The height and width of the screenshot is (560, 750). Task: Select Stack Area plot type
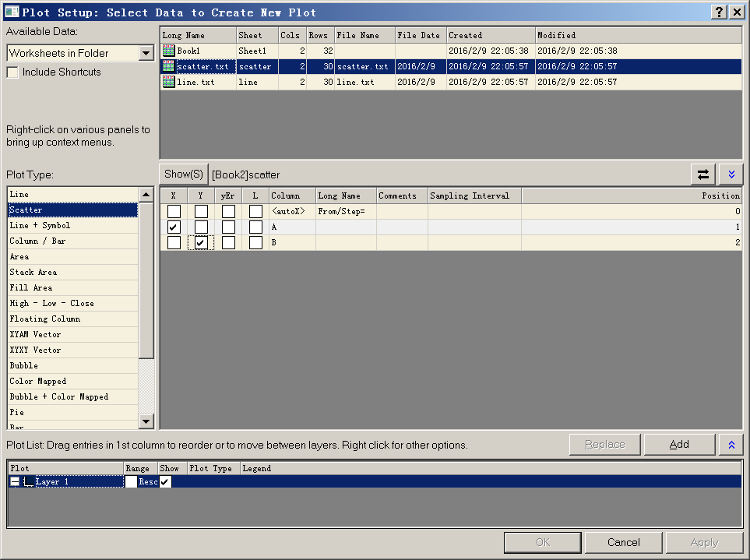[73, 272]
